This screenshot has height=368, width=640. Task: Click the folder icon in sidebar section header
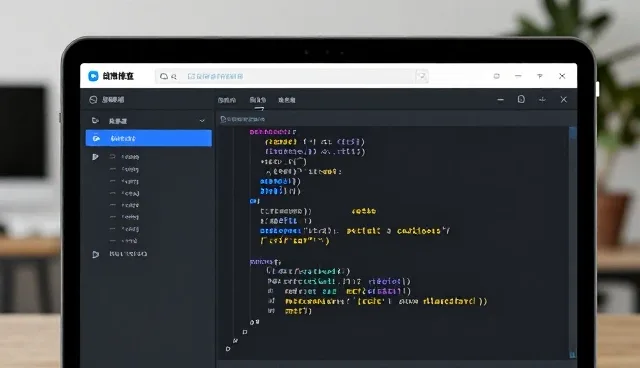(95, 120)
